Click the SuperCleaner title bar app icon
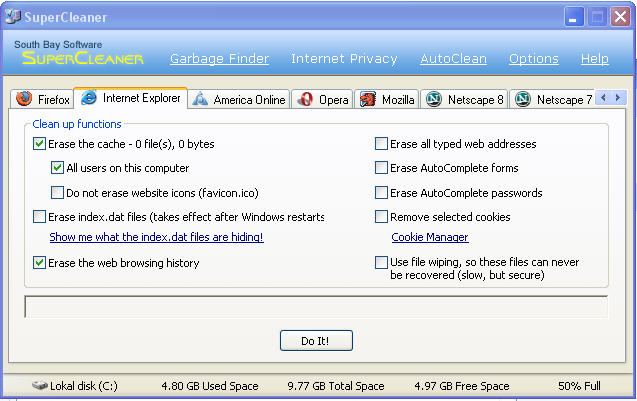The image size is (637, 401). pyautogui.click(x=13, y=17)
